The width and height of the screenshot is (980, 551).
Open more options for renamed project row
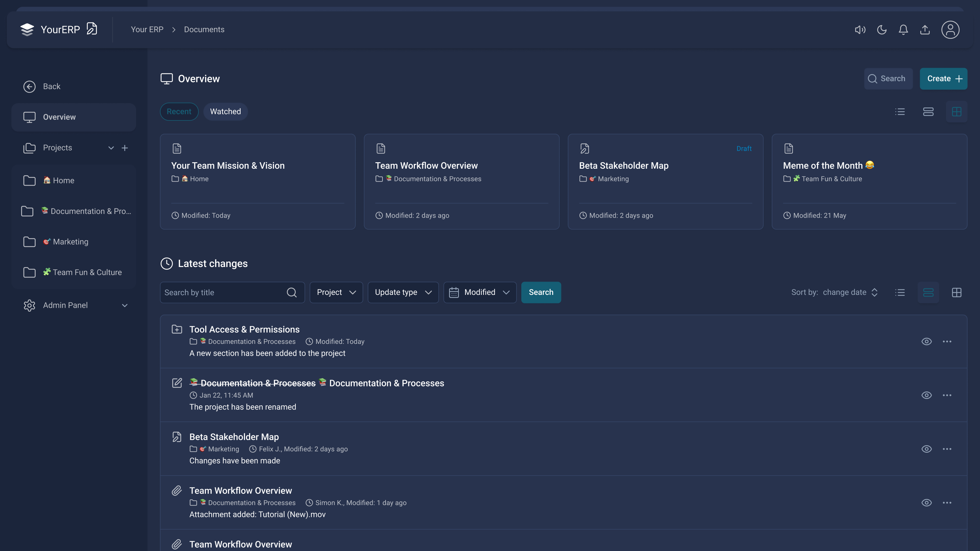pyautogui.click(x=947, y=395)
